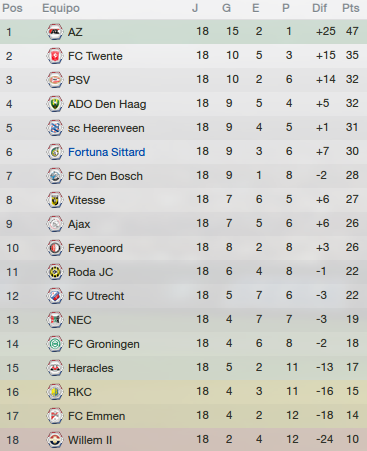Click the Willem II club crest
The width and height of the screenshot is (367, 451).
[x=55, y=440]
